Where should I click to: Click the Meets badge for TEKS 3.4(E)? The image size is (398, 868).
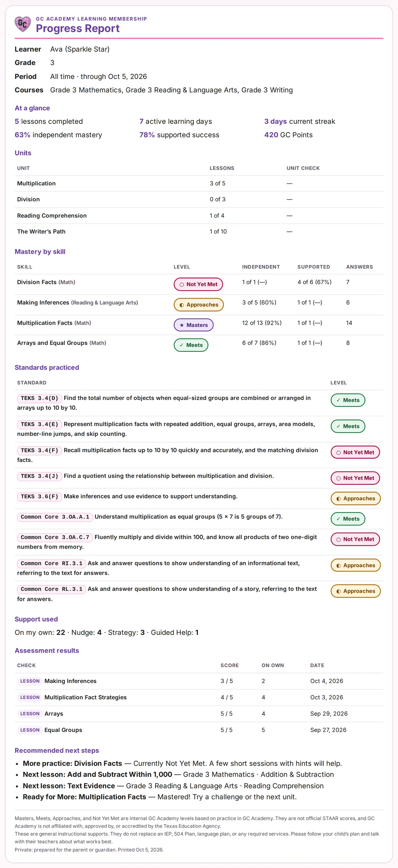(x=348, y=426)
